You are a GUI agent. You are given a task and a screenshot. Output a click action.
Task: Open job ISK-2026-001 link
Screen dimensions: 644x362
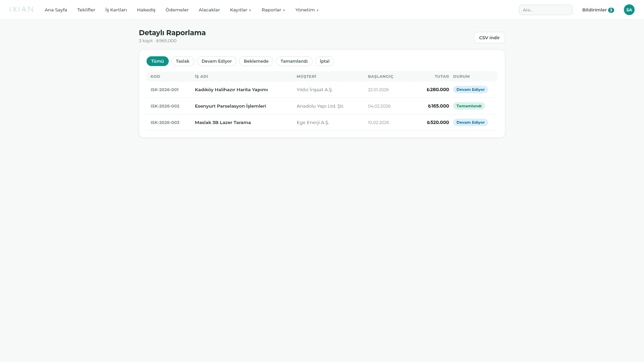click(x=164, y=89)
